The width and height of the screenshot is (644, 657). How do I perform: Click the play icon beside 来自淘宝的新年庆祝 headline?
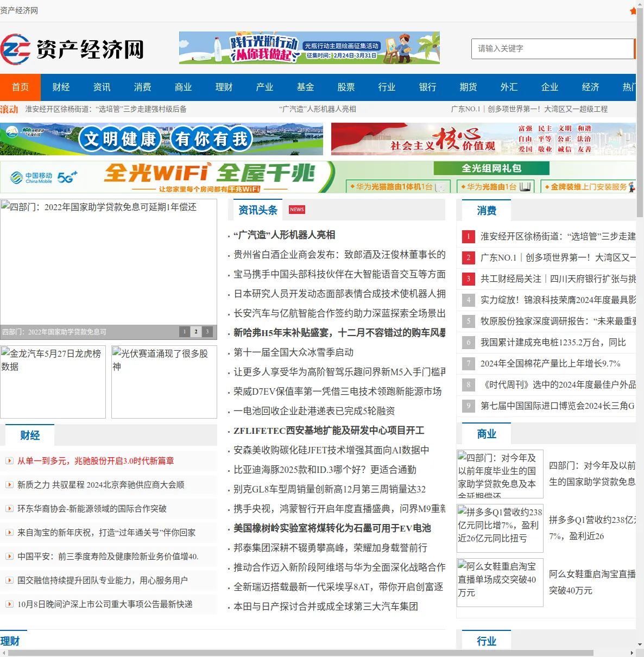(9, 533)
